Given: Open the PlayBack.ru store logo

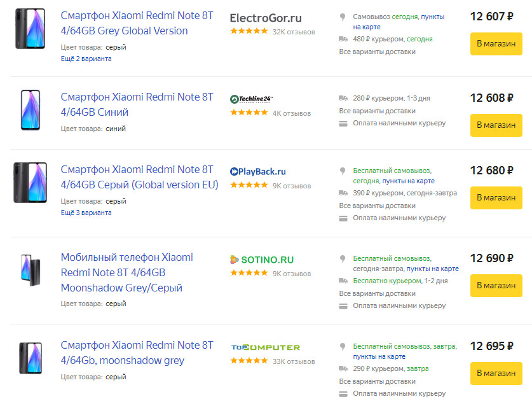Looking at the screenshot, I should click(x=258, y=172).
